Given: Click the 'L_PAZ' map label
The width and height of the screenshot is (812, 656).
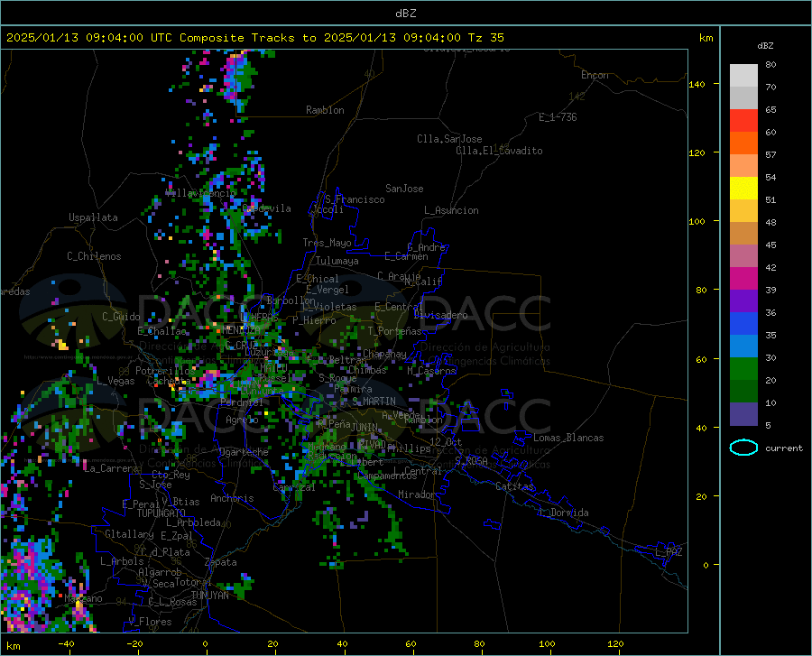Looking at the screenshot, I should [669, 552].
